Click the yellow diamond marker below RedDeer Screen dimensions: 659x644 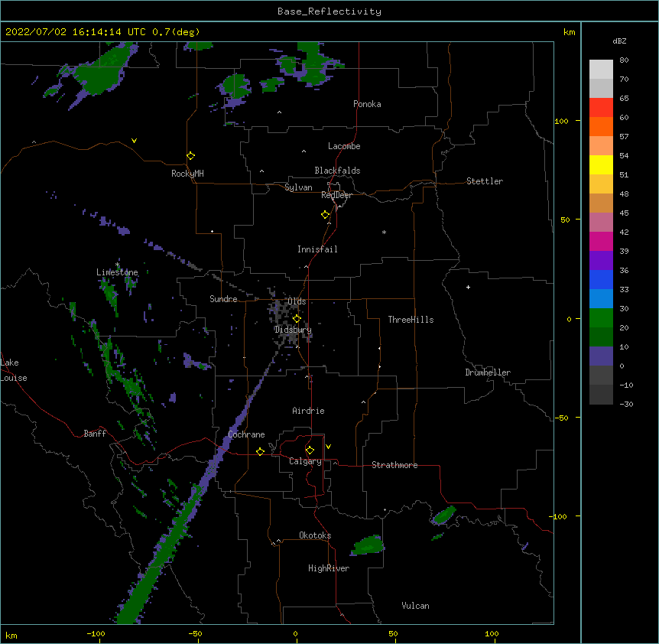point(326,215)
